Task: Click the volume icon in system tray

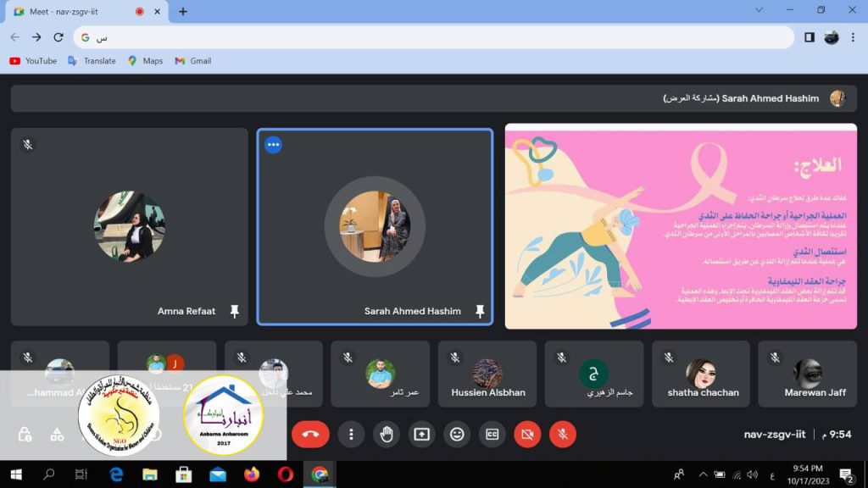Action: tap(752, 474)
